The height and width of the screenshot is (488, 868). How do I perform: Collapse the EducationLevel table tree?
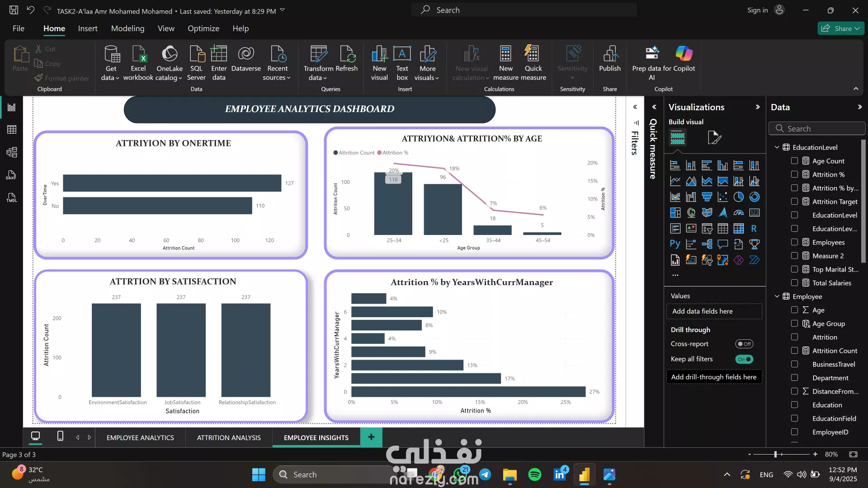point(777,147)
